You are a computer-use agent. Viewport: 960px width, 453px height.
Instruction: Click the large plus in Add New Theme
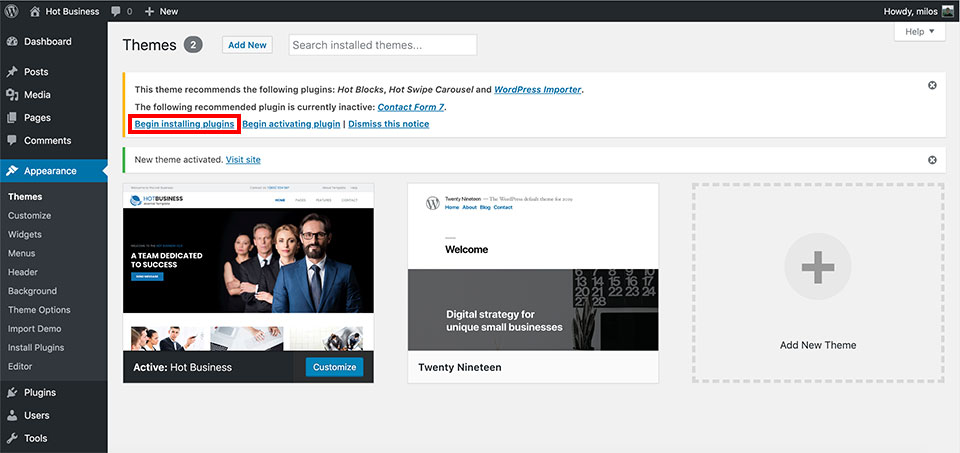(x=818, y=266)
